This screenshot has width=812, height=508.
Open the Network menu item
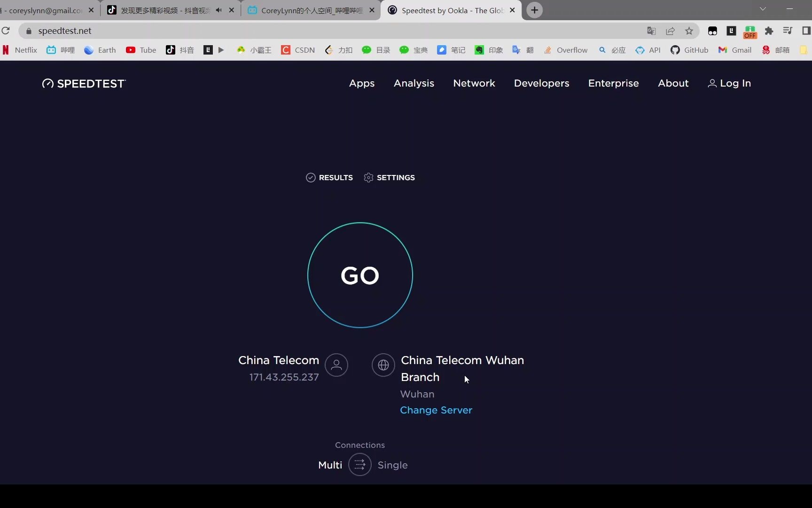pos(474,83)
